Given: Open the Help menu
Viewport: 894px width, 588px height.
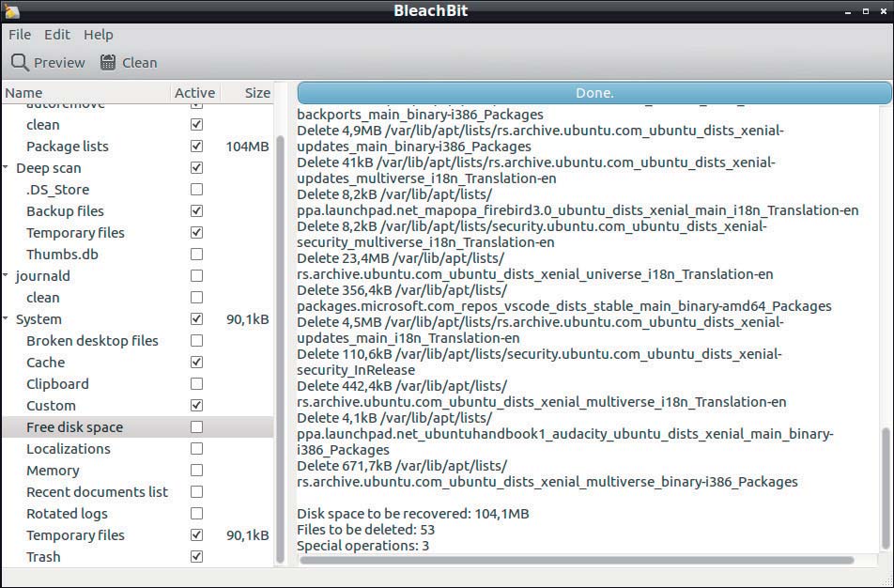Looking at the screenshot, I should coord(98,35).
